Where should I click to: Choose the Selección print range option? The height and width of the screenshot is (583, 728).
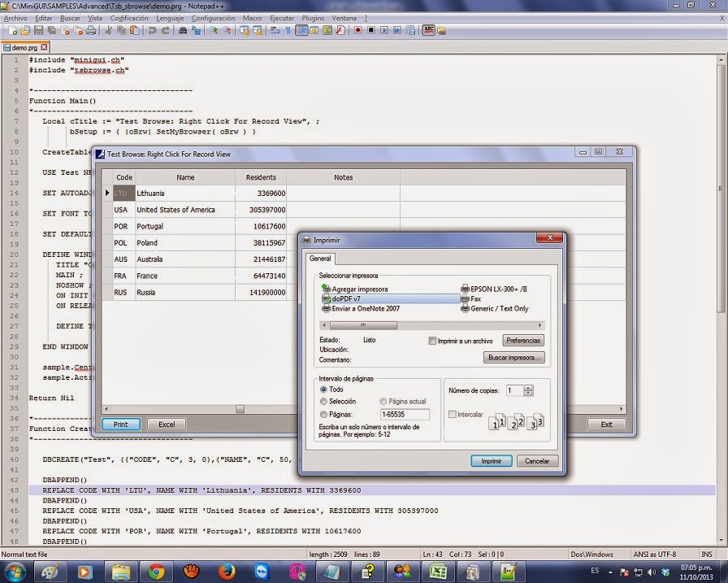point(323,401)
